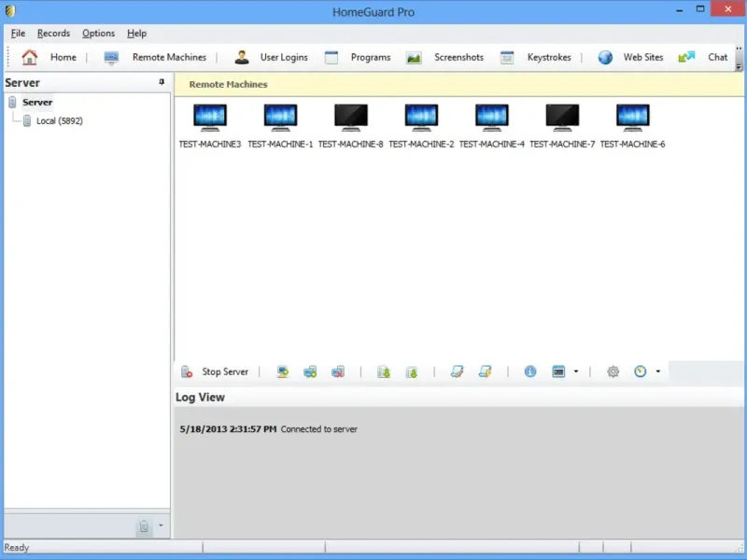Open the Keystrokes view
The width and height of the screenshot is (747, 560).
coord(549,57)
